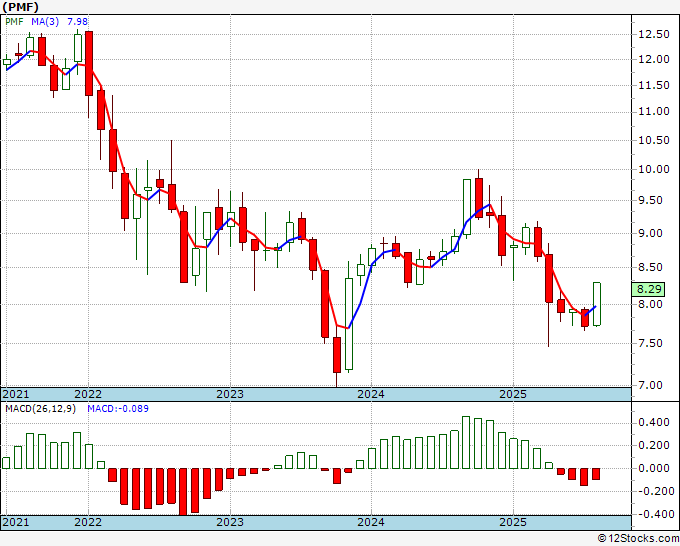The image size is (680, 546).
Task: Click the MACD(26,12,9) panel label
Action: tap(40, 409)
